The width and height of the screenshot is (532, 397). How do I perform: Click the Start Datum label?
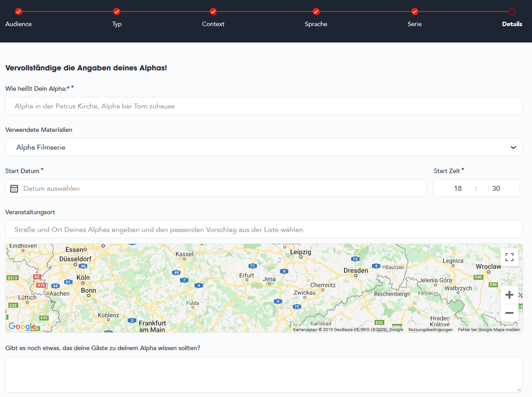pyautogui.click(x=22, y=171)
